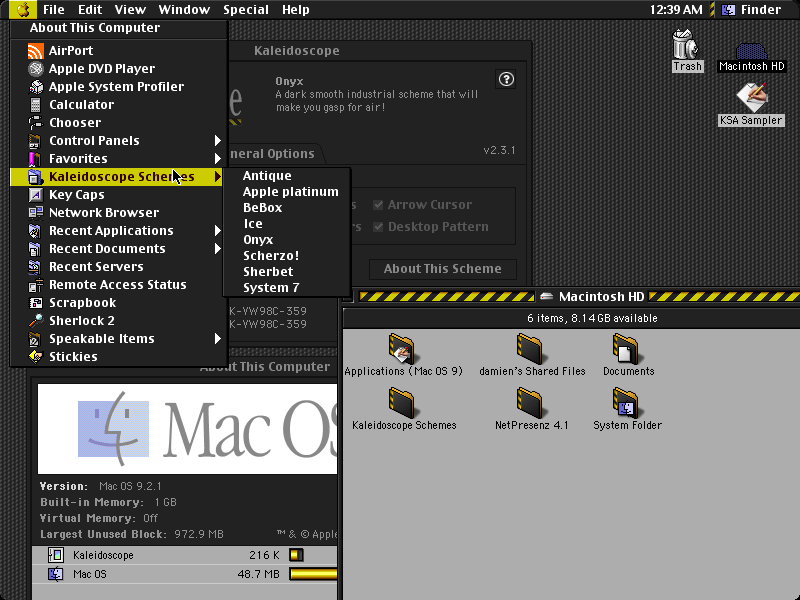Choose the Antique scheme
The height and width of the screenshot is (600, 800).
click(287, 176)
